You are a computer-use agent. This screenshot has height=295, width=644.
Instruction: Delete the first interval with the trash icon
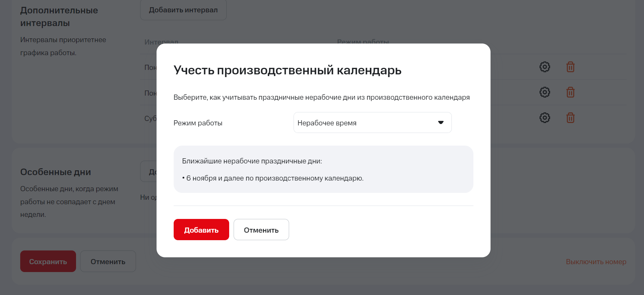(570, 67)
